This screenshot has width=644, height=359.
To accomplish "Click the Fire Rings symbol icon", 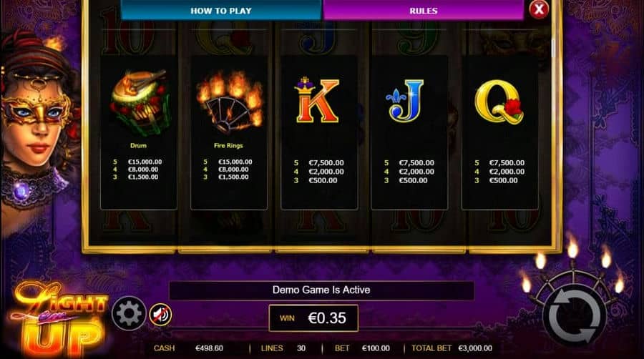I will click(x=229, y=102).
